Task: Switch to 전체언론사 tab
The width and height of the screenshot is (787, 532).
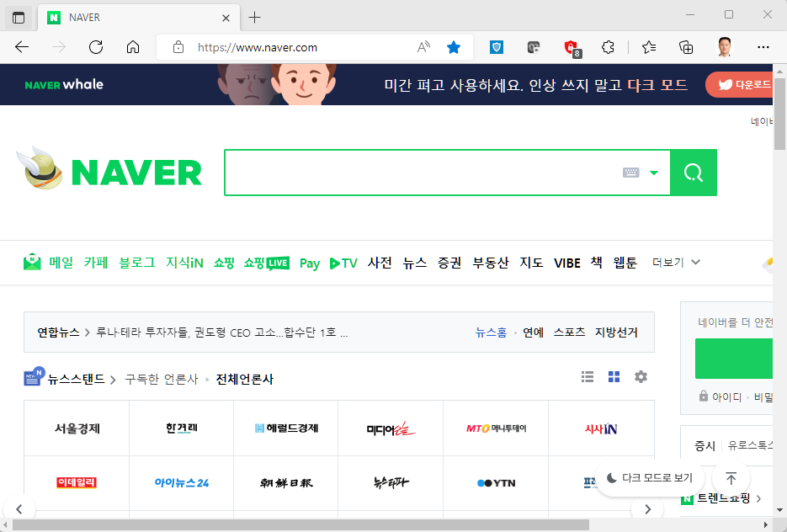Action: click(244, 379)
